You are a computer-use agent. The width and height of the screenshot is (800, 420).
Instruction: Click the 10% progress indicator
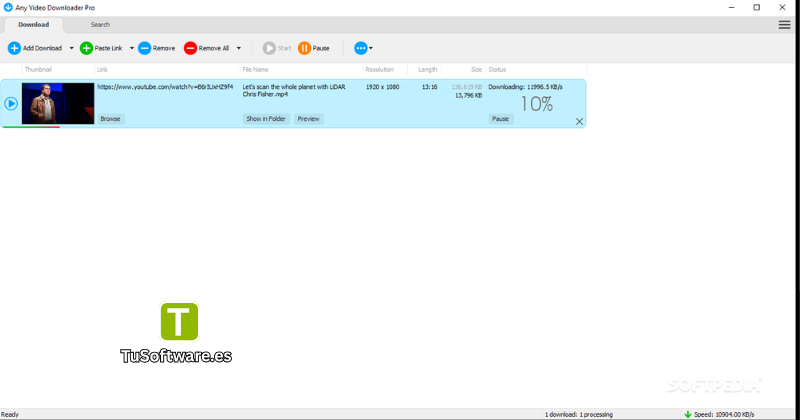point(536,104)
